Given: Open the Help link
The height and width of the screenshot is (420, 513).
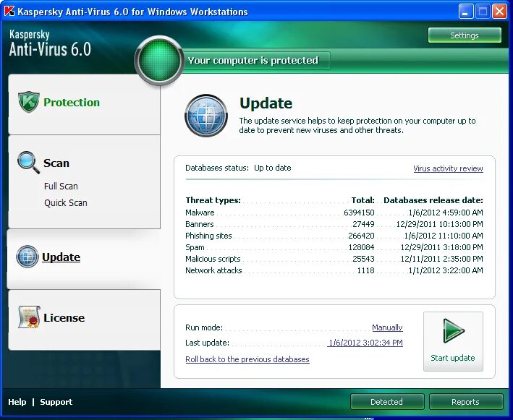Looking at the screenshot, I should coord(17,402).
